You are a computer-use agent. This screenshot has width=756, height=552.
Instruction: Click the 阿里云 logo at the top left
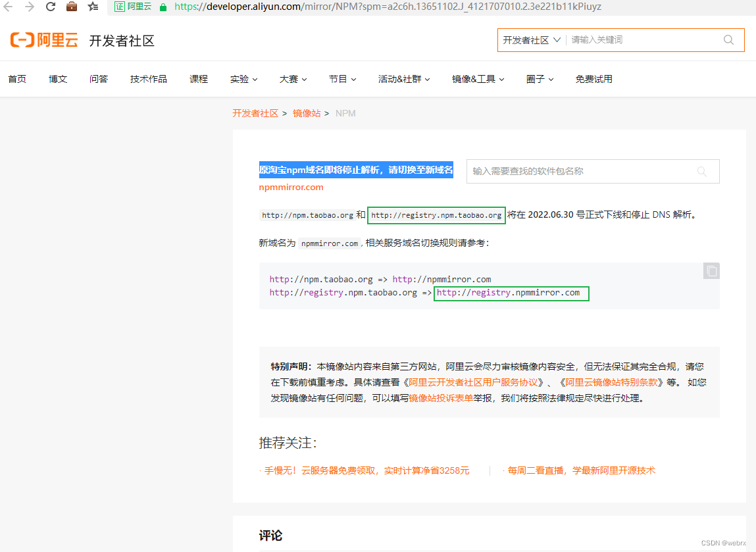tap(44, 40)
